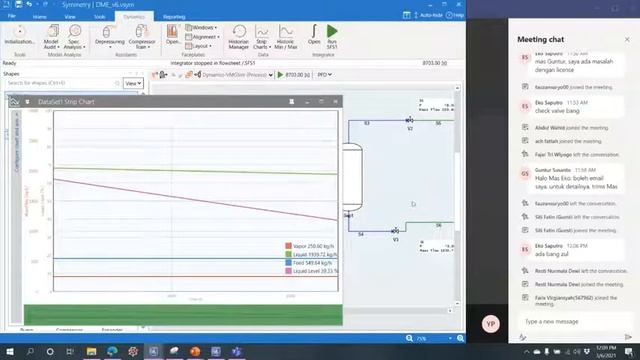Screen dimensions: 640x360
Task: Click the strip chart icon in window title
Action: pos(14,102)
